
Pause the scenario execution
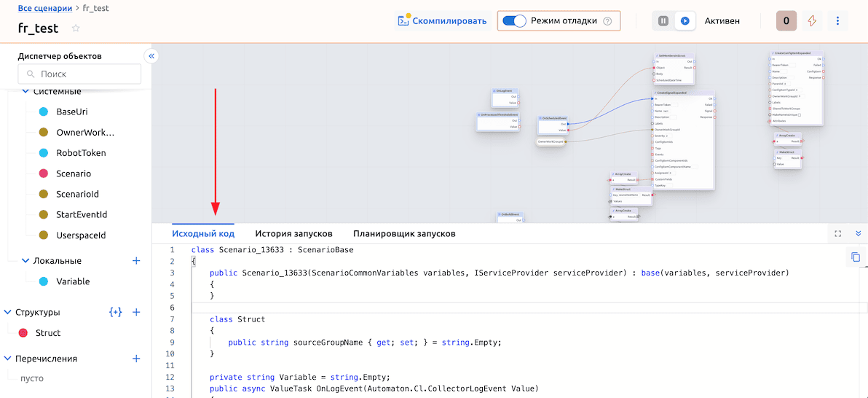pos(663,21)
